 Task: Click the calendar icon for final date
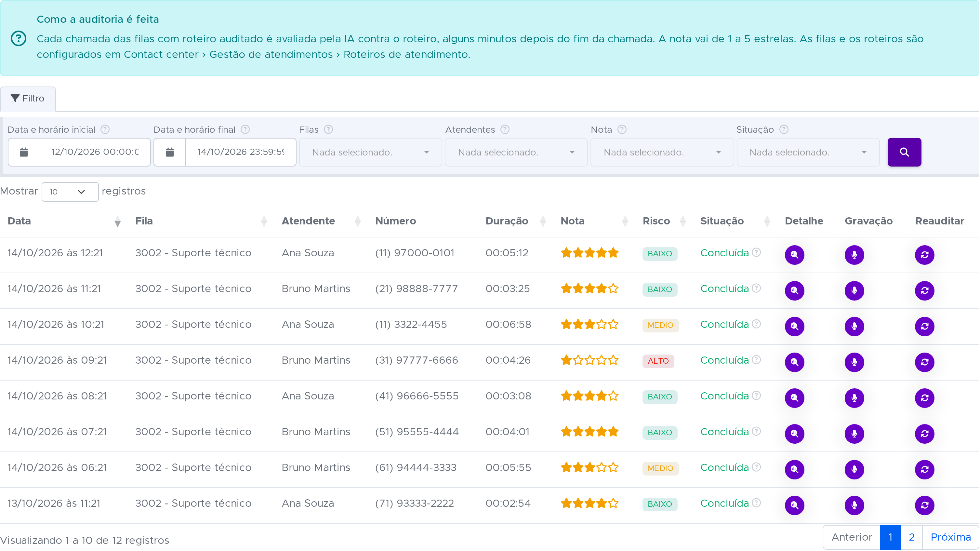170,152
